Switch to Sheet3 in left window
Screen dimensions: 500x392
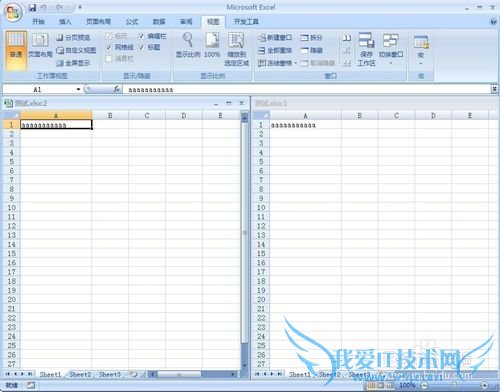pos(110,374)
